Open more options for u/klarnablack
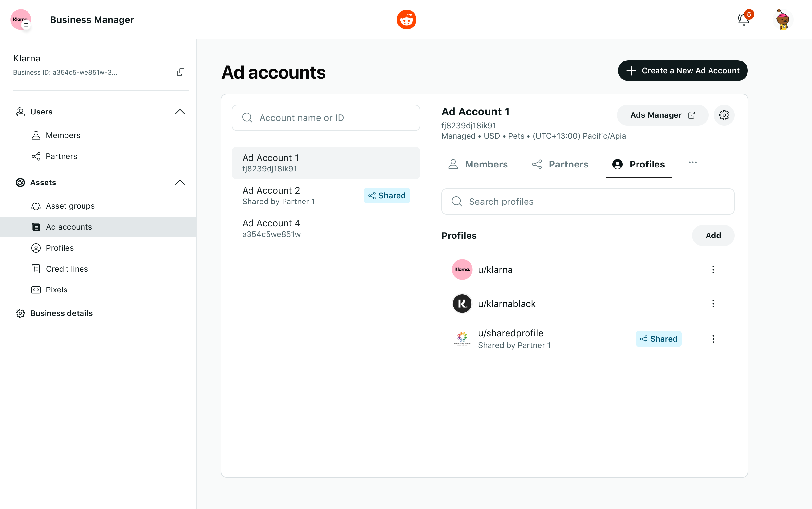812x509 pixels. [713, 304]
